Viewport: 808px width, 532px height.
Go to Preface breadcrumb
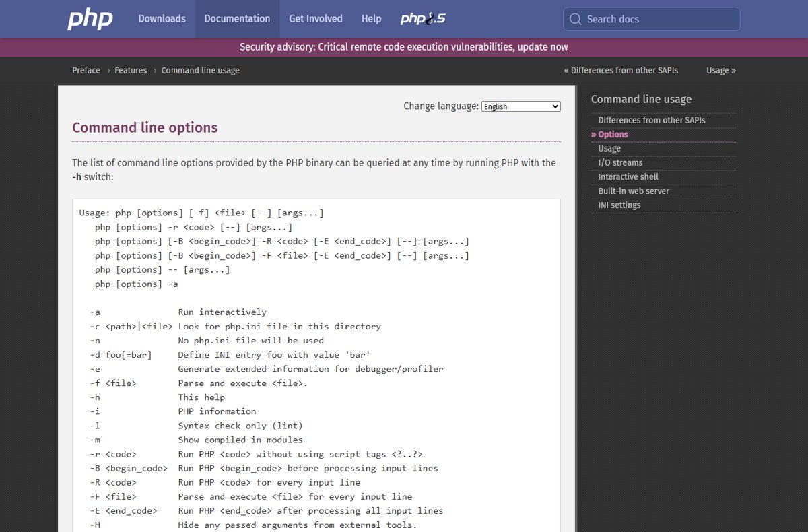coord(86,70)
